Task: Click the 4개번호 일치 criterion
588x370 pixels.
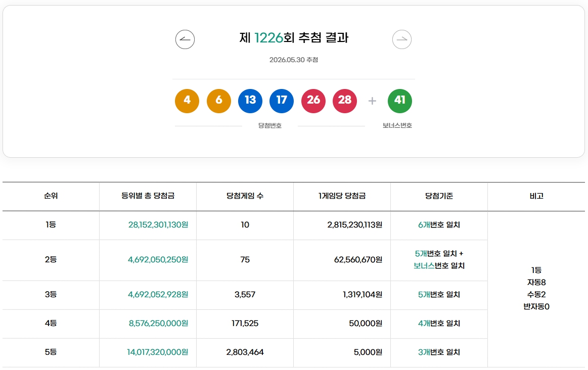Action: point(439,323)
